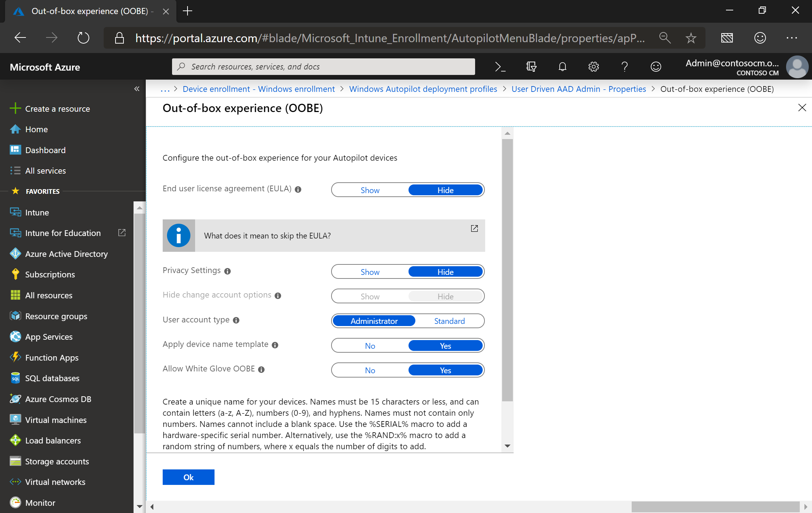Viewport: 812px width, 513px height.
Task: Switch User account type to Standard
Action: pyautogui.click(x=449, y=321)
